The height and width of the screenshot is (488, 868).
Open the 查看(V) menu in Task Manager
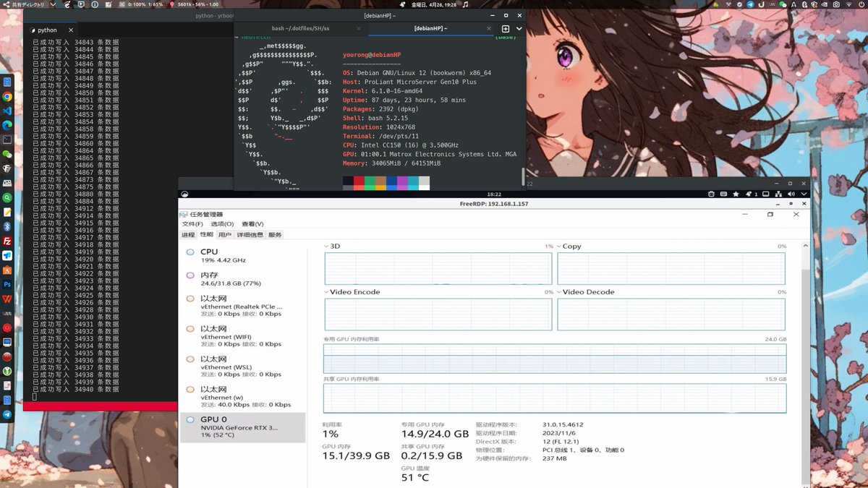(x=252, y=224)
